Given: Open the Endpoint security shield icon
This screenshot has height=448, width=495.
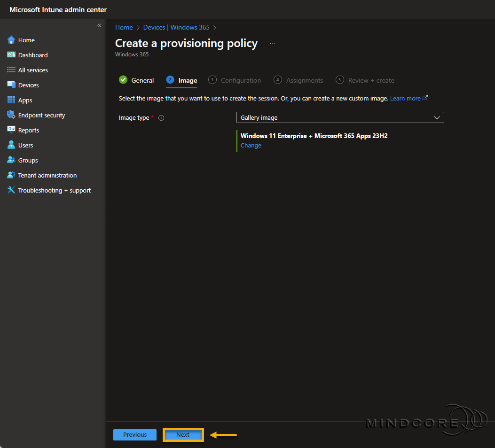Looking at the screenshot, I should (x=11, y=115).
